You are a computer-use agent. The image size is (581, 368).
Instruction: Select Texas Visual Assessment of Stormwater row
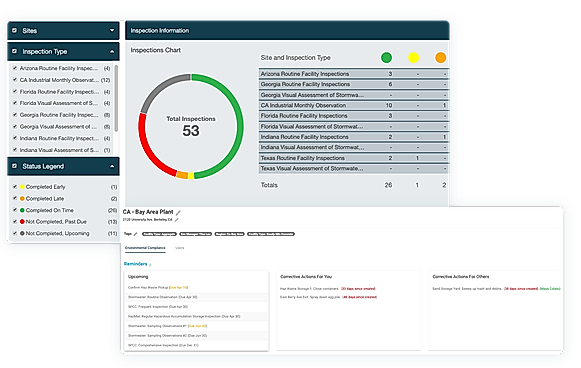pos(353,168)
